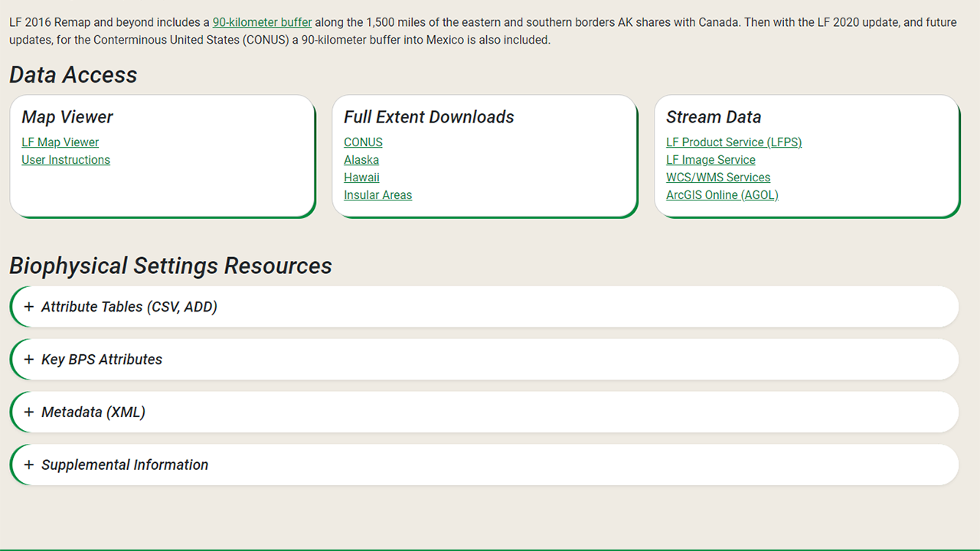Click the plus icon beside Attribute Tables
980x551 pixels.
click(29, 306)
